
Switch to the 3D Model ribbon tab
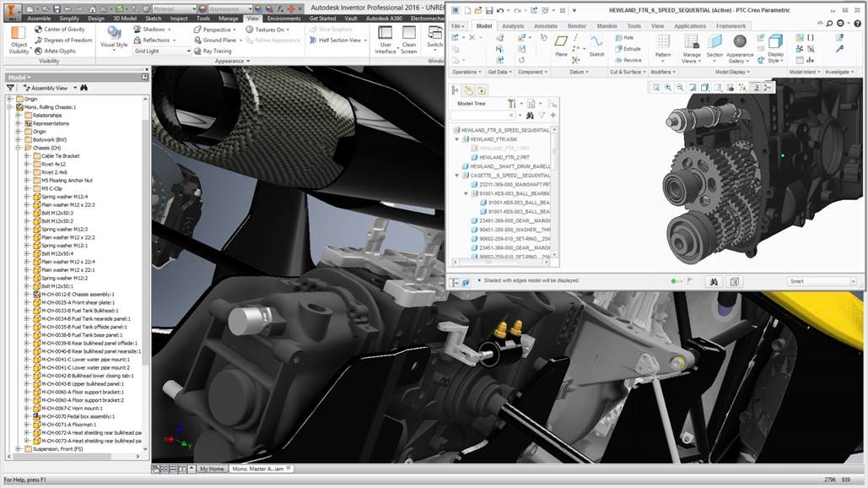point(125,19)
